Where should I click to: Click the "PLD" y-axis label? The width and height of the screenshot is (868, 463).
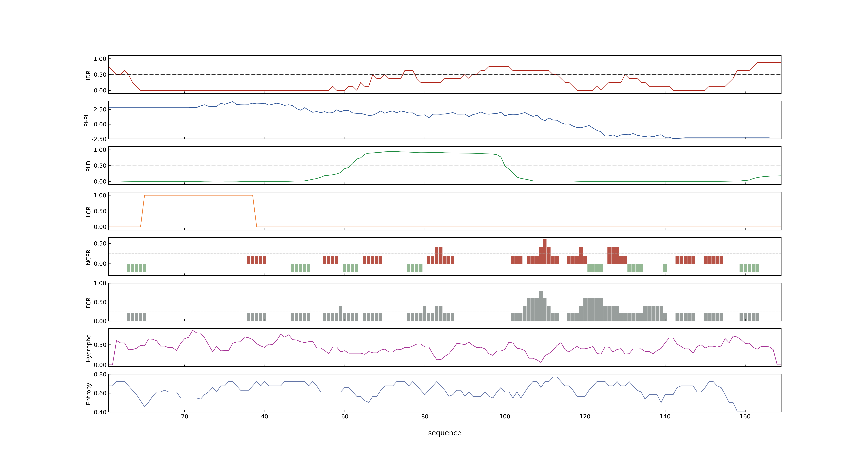tap(89, 166)
